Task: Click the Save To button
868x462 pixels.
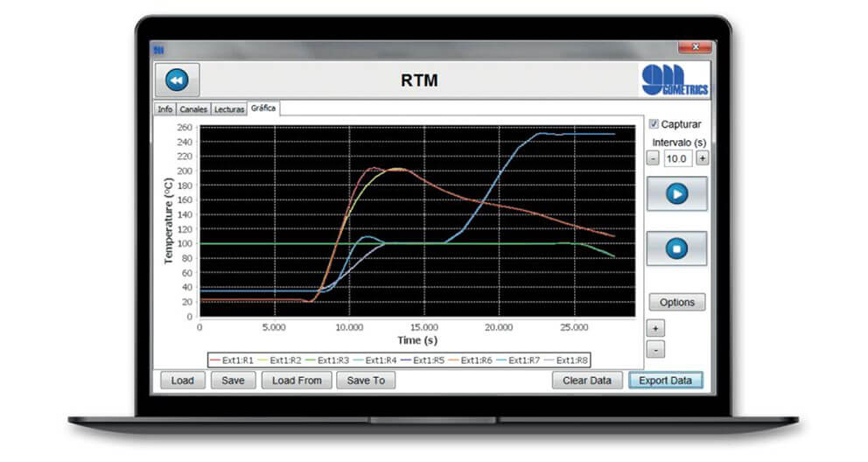Action: [x=366, y=381]
